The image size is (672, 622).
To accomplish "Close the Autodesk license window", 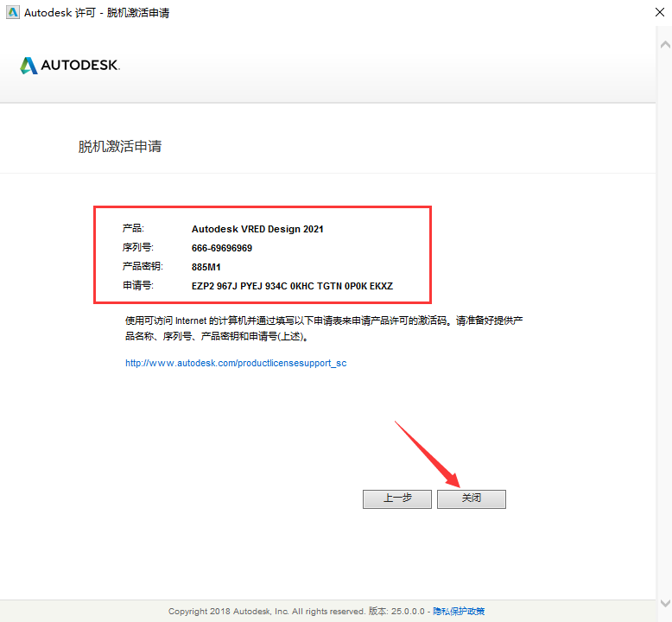I will pyautogui.click(x=660, y=12).
